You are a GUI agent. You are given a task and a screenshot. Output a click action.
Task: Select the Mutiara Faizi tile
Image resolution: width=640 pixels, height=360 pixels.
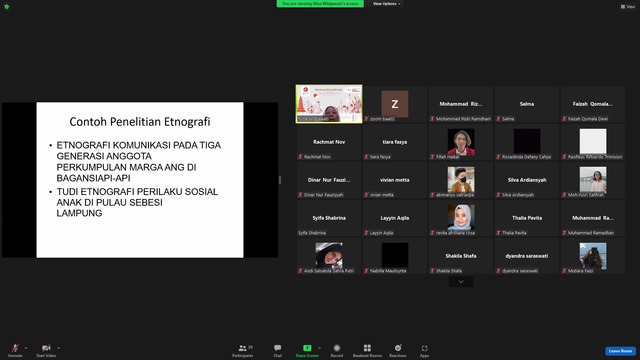point(593,256)
